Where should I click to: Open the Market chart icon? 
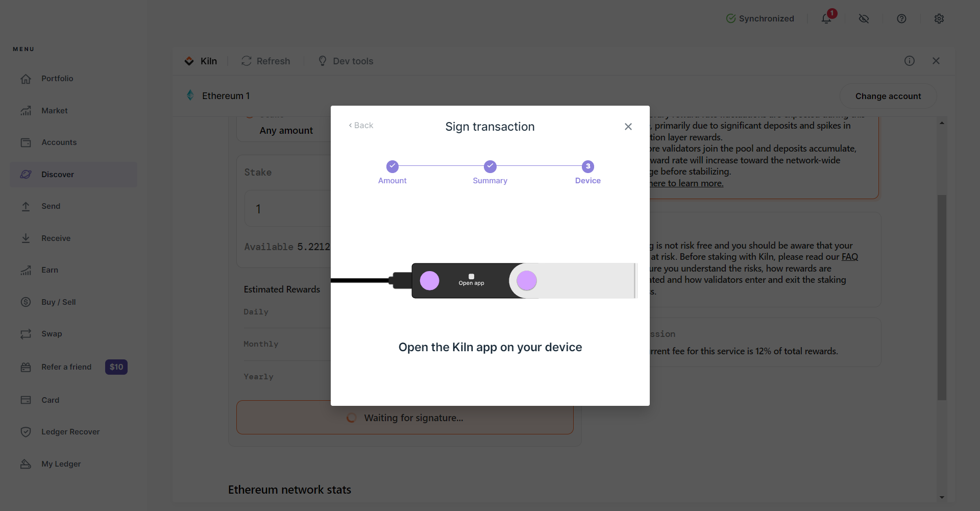pyautogui.click(x=26, y=111)
